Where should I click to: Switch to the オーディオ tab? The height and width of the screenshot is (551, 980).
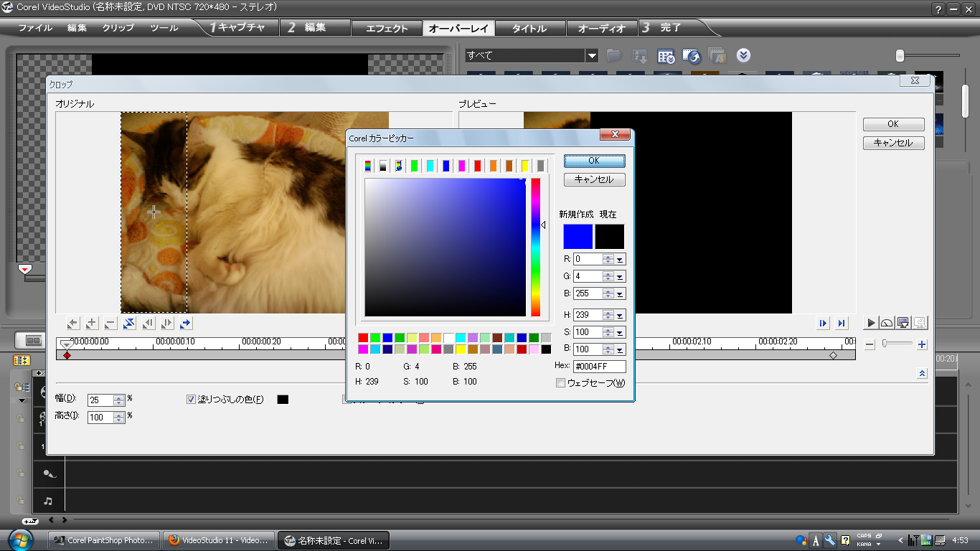[x=602, y=28]
